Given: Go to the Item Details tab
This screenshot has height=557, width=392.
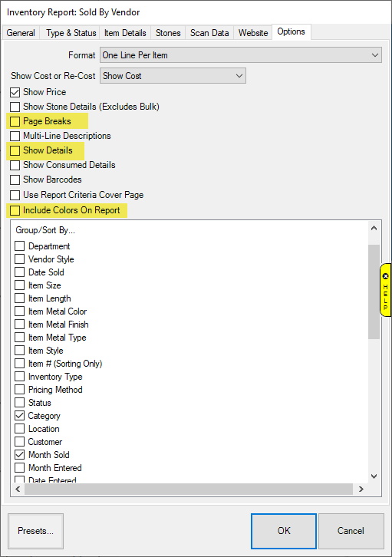Looking at the screenshot, I should 125,33.
